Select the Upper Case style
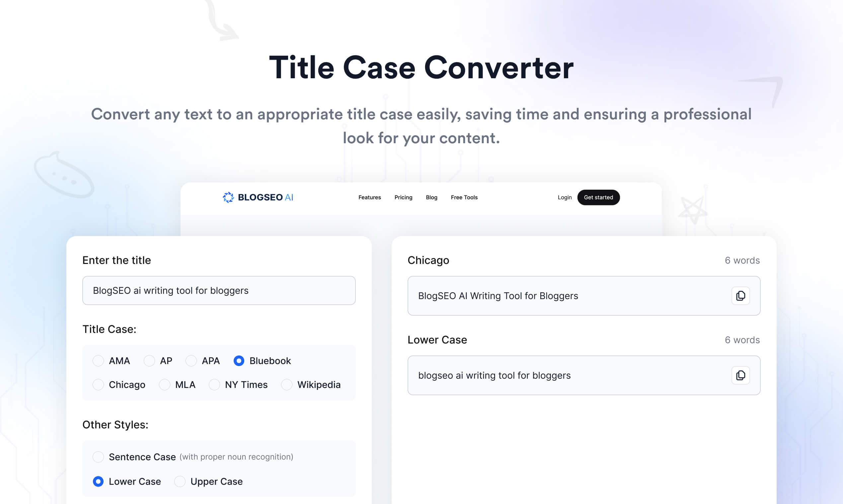The image size is (843, 504). point(180,481)
